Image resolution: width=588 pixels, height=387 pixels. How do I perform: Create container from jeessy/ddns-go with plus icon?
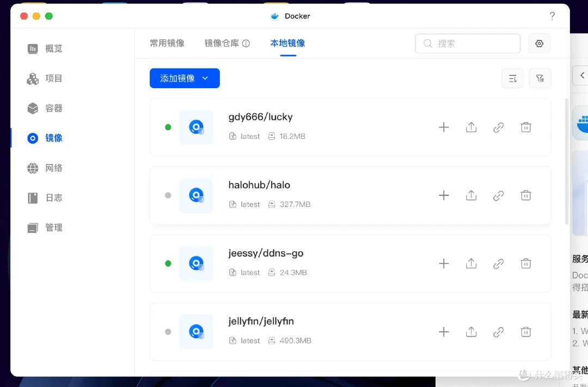(444, 263)
